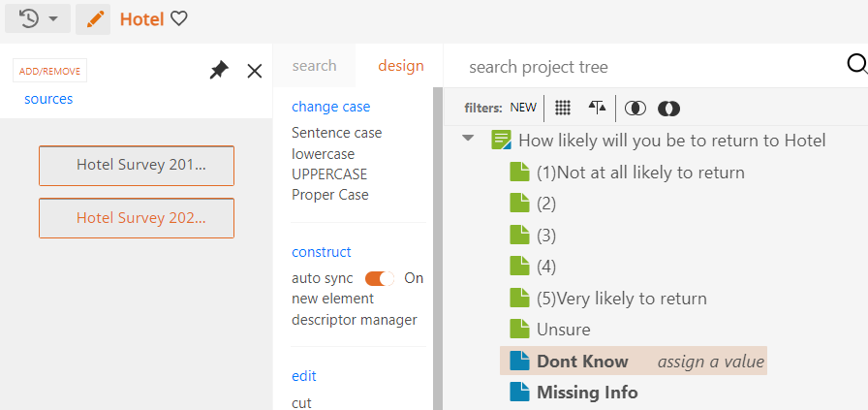Image resolution: width=868 pixels, height=410 pixels.
Task: Click the Hotel project title
Action: tap(141, 19)
